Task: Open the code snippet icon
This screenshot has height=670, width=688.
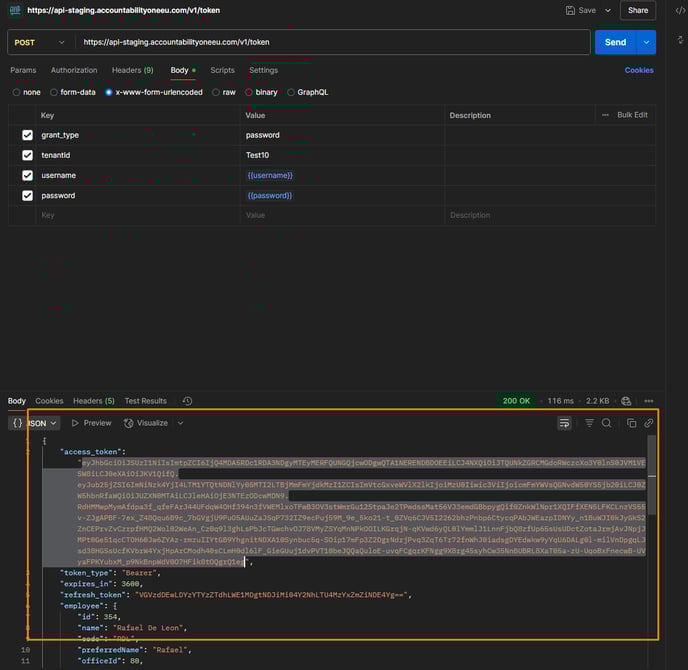Action: coord(680,11)
